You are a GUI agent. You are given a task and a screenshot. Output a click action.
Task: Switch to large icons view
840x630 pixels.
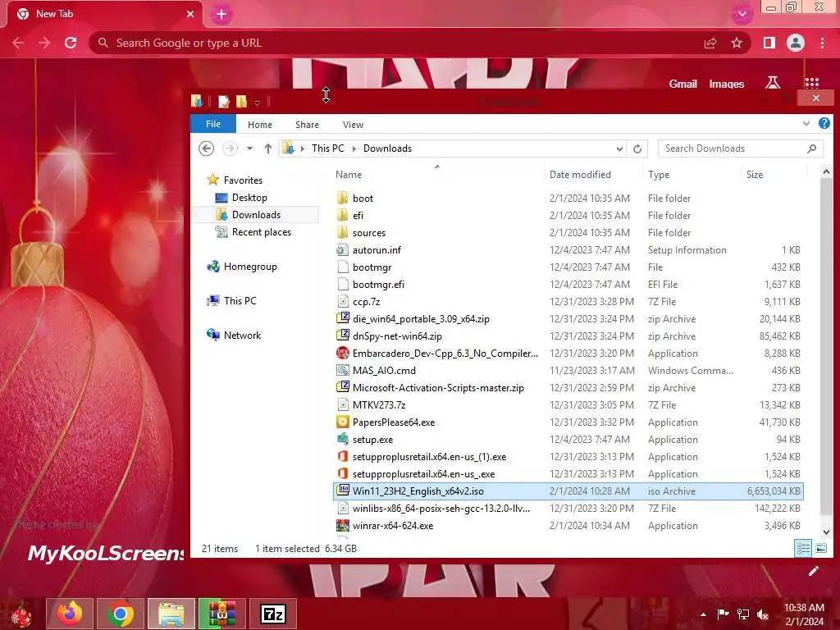click(x=820, y=548)
